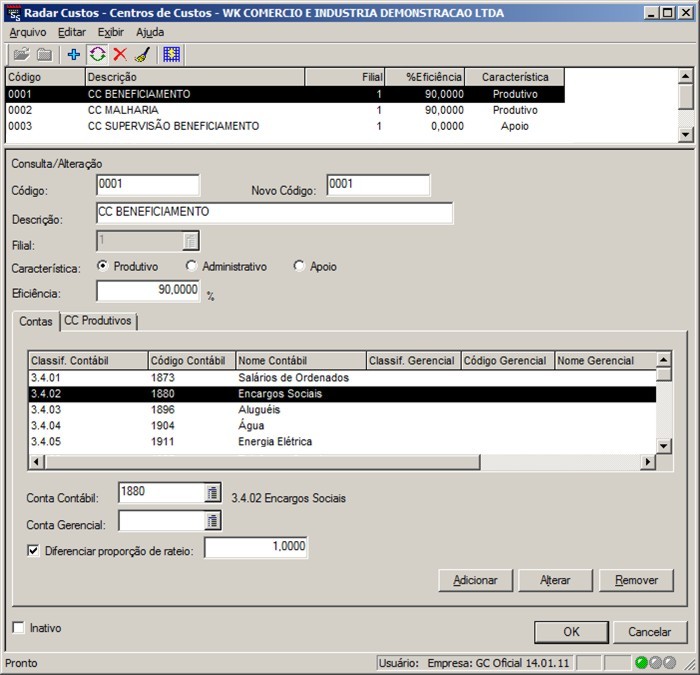Click the blue plus add-record icon

pyautogui.click(x=74, y=55)
